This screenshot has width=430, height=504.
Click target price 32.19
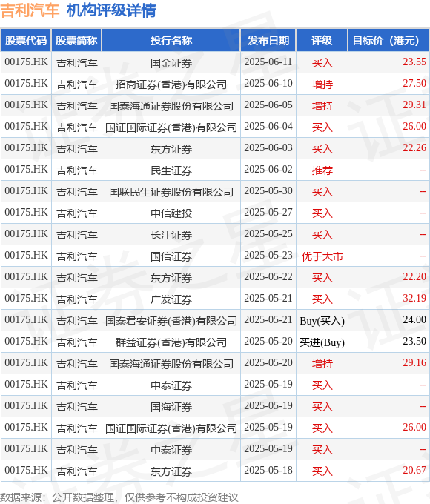pyautogui.click(x=414, y=298)
